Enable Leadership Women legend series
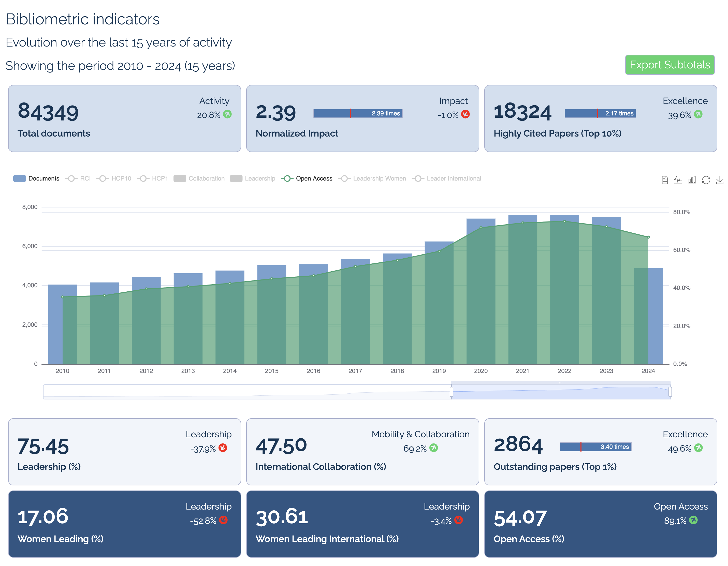The height and width of the screenshot is (566, 728). pyautogui.click(x=372, y=178)
